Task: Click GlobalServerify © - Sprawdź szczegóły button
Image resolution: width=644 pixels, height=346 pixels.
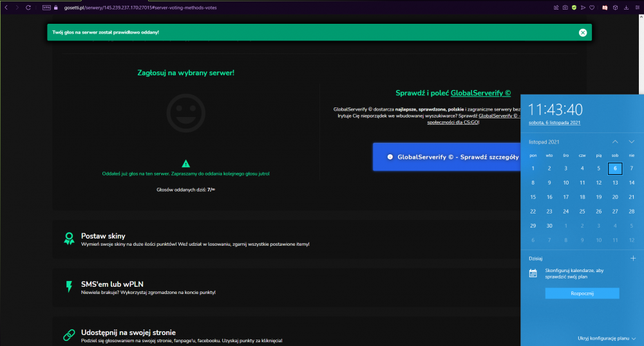Action: pos(447,157)
